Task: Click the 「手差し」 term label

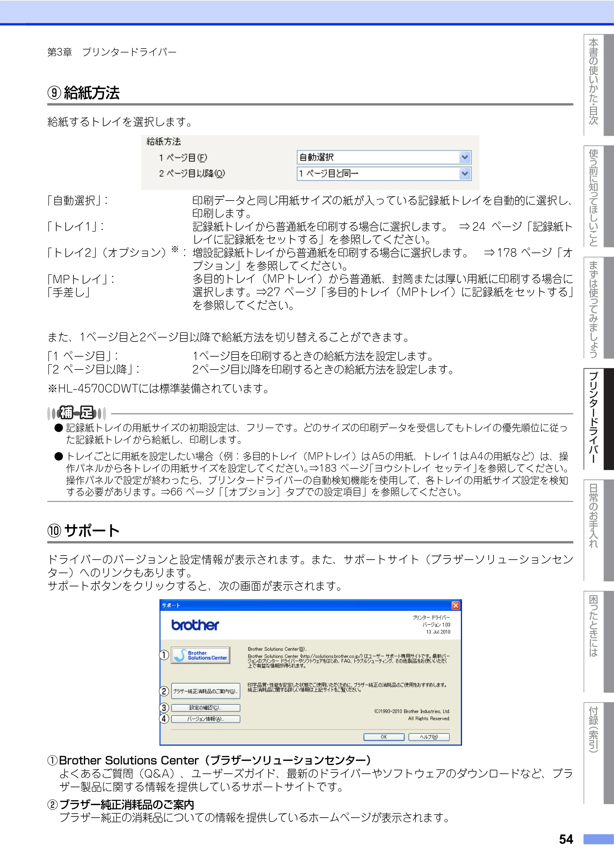Action: (68, 292)
